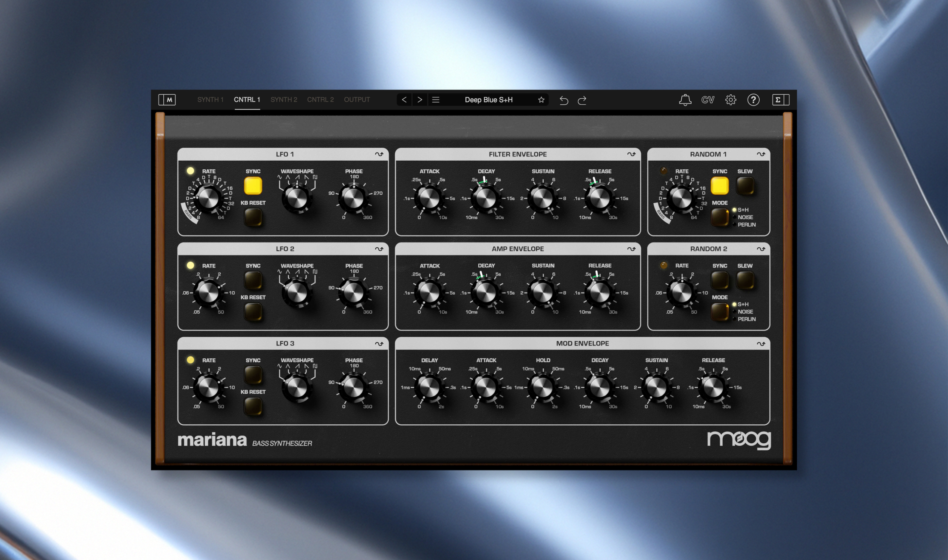Viewport: 948px width, 560px height.
Task: Enable KB RESET on LFO 2
Action: click(x=253, y=311)
